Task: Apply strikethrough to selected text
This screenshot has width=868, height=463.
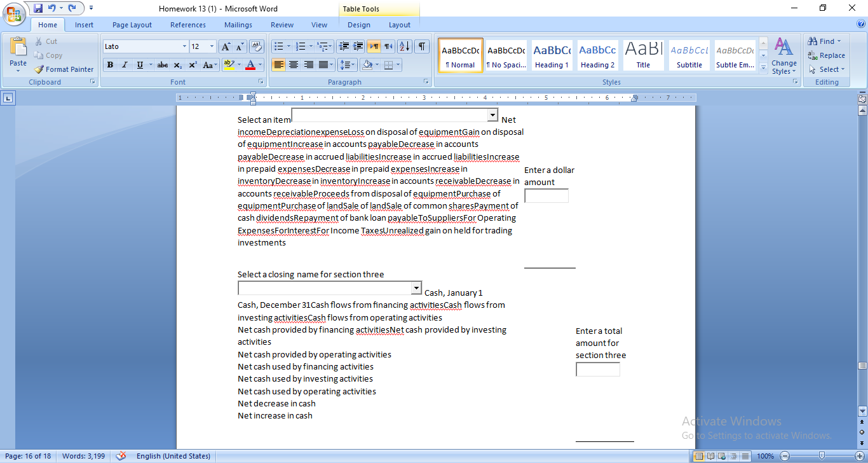Action: [x=162, y=65]
